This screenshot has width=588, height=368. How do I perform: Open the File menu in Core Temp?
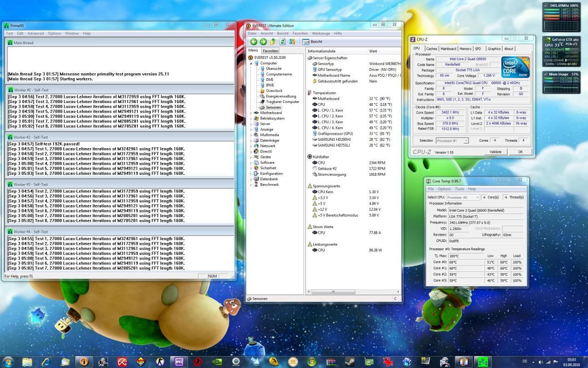431,189
